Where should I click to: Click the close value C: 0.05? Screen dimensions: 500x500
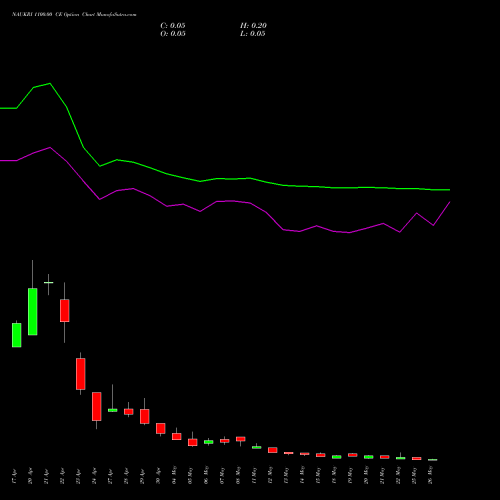click(173, 26)
